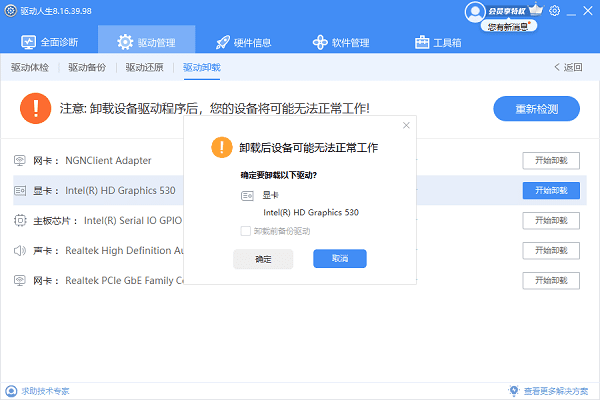
Task: Click dialog text Intel(R) HD Graphics 530
Action: [x=311, y=212]
